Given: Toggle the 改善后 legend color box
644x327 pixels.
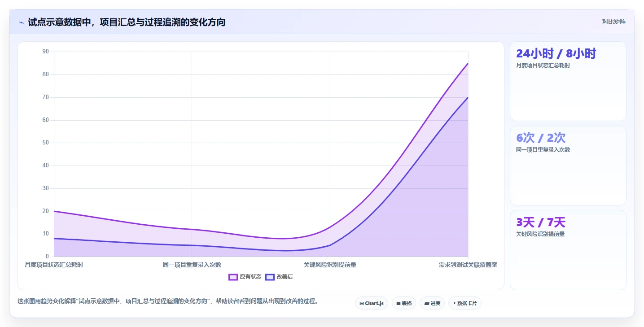Looking at the screenshot, I should (270, 277).
